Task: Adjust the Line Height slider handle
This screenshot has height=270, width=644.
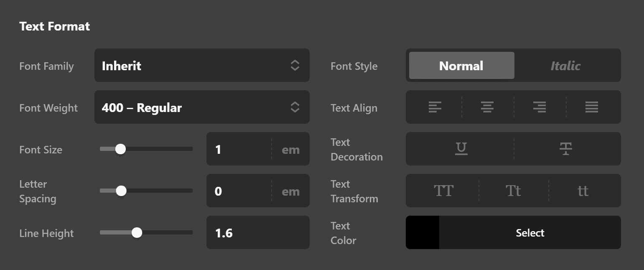Action: coord(137,232)
